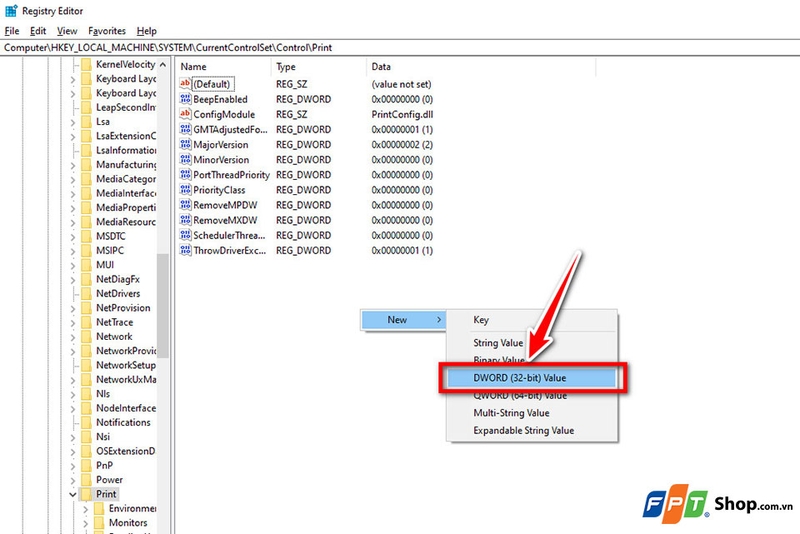The height and width of the screenshot is (534, 800).
Task: Click the folder icon of the NetTrace key
Action: (x=87, y=322)
